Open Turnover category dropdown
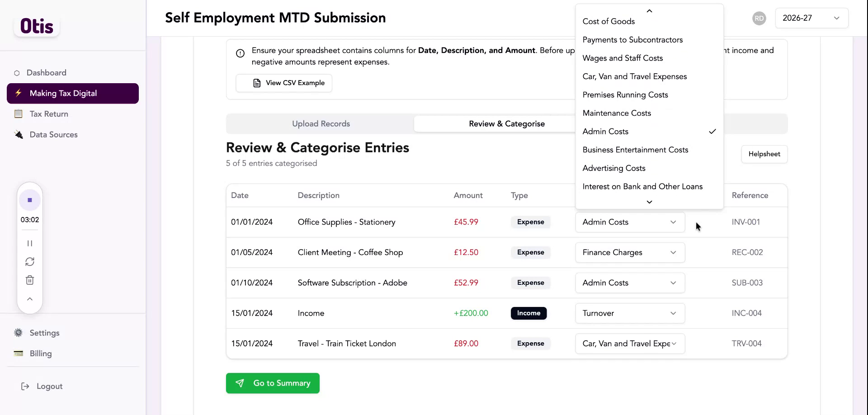This screenshot has width=868, height=415. tap(630, 313)
